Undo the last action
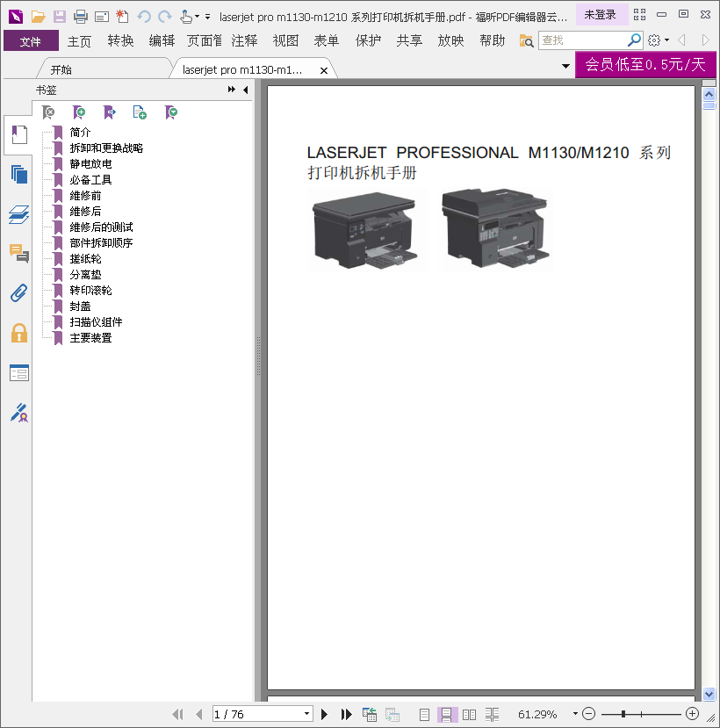720x728 pixels. coord(144,18)
